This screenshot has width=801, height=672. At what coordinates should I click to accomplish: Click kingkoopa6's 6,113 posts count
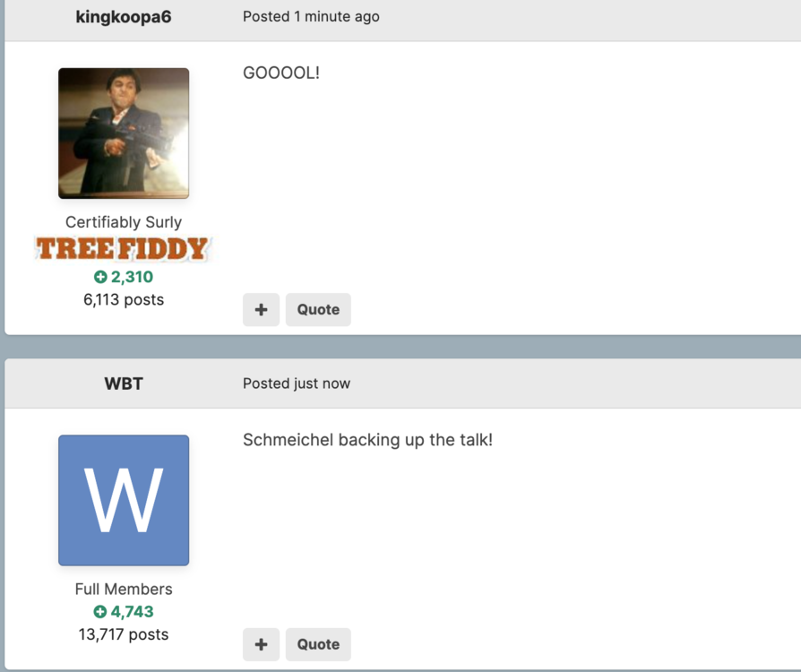click(124, 299)
